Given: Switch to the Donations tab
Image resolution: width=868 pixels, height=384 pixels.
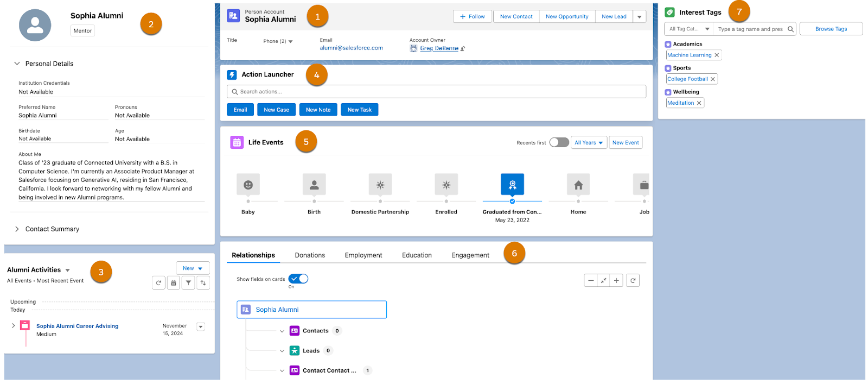Looking at the screenshot, I should (x=310, y=255).
